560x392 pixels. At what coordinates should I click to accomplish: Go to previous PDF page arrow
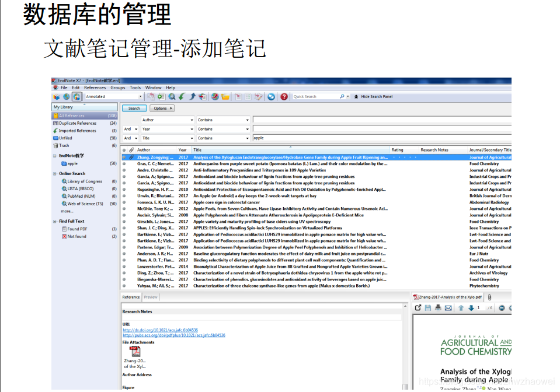pyautogui.click(x=461, y=308)
